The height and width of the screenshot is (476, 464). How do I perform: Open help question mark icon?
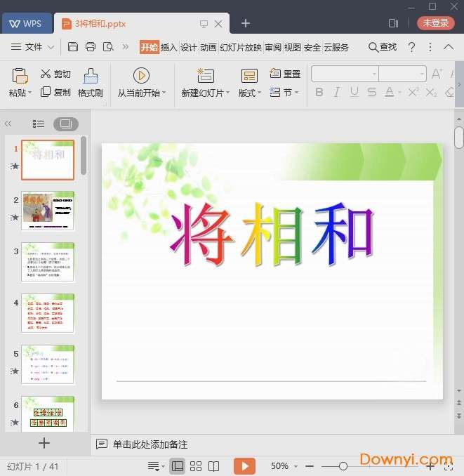[x=412, y=47]
